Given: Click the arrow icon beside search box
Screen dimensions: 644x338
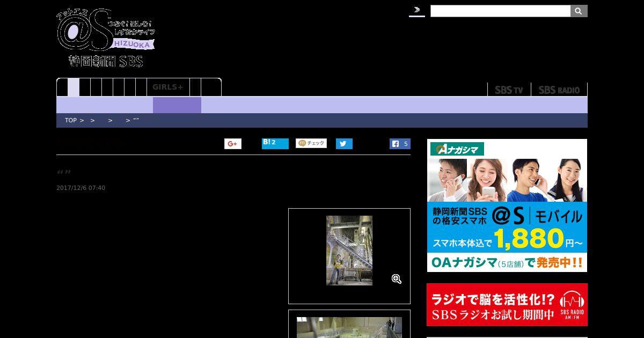Looking at the screenshot, I should click(x=417, y=10).
